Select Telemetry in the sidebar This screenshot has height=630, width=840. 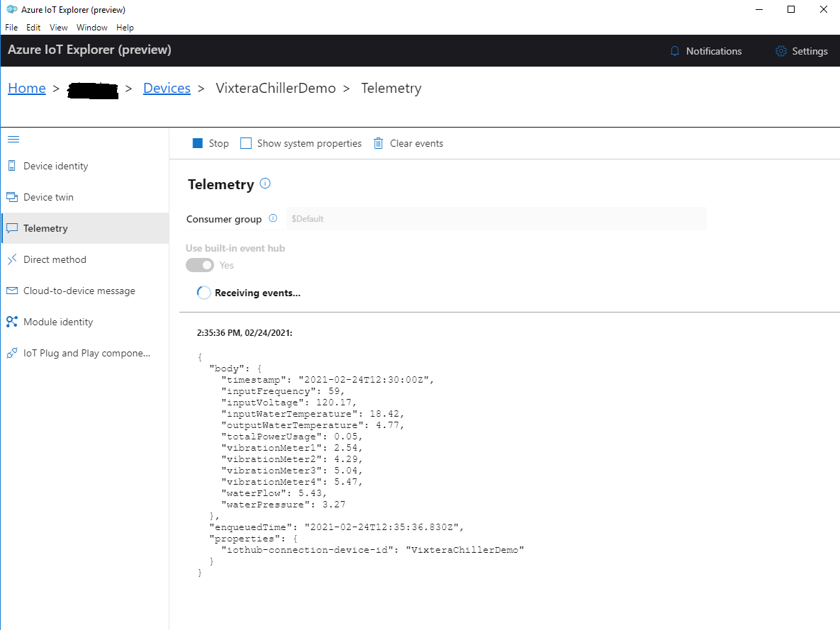[x=85, y=228]
